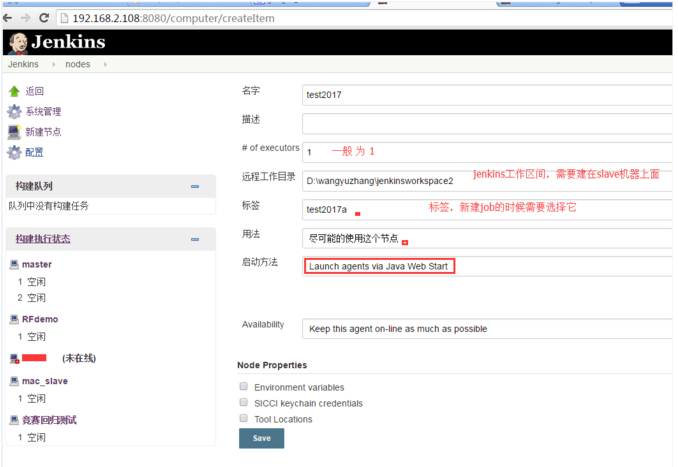Enable Environment variables checkbox
Viewport: 678px width, 467px height.
click(243, 386)
